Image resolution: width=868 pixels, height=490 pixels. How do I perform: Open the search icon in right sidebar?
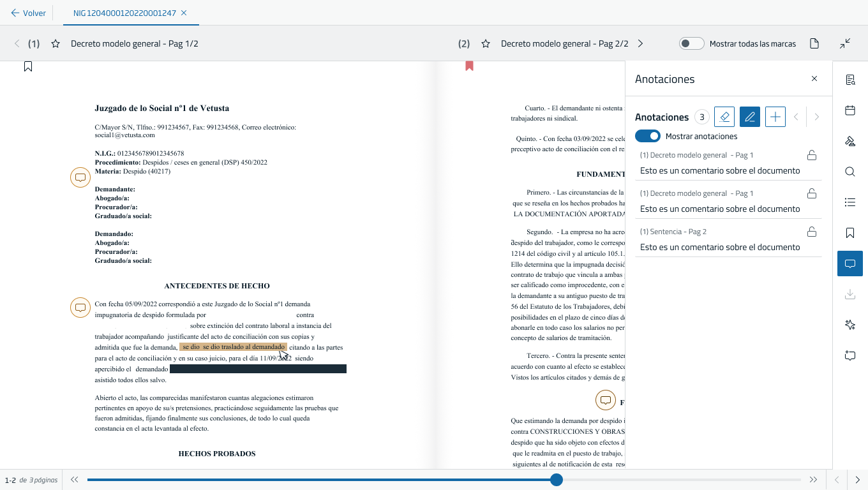click(x=849, y=172)
